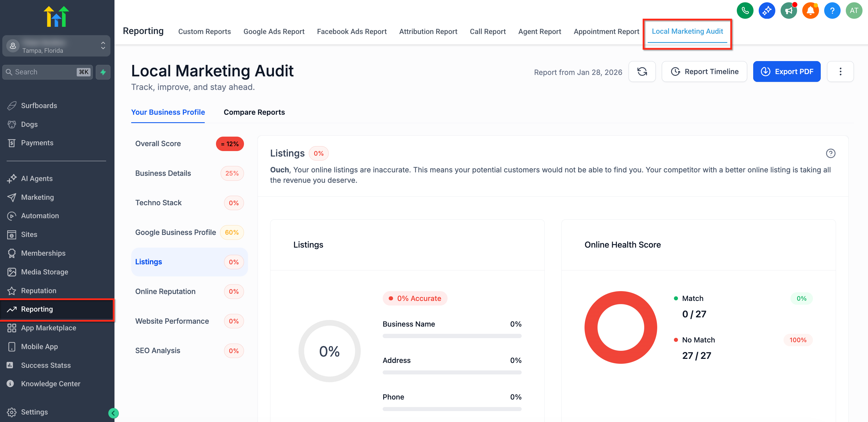Screen dimensions: 868x422
Task: Open the Report Timeline dropdown
Action: [704, 72]
